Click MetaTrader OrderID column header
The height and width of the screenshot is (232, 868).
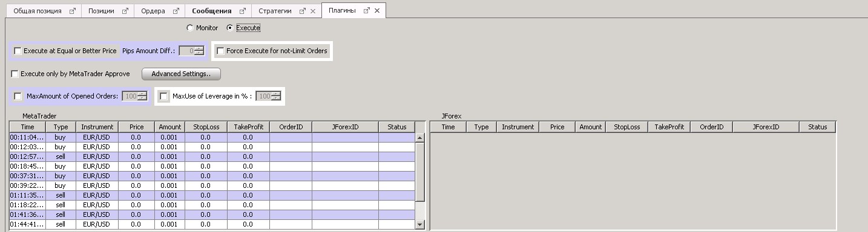[291, 127]
